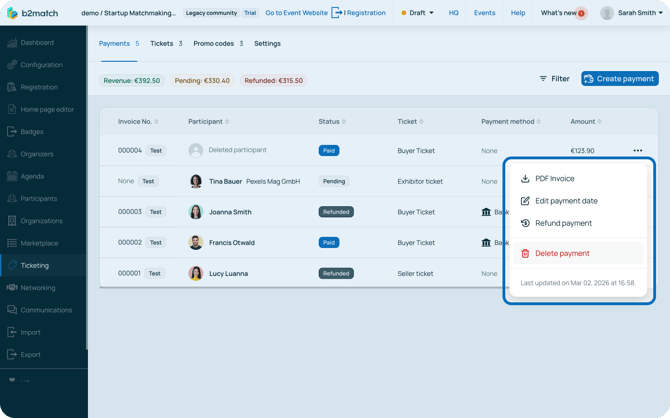Click the download icon beside PDF Invoice

coord(525,179)
